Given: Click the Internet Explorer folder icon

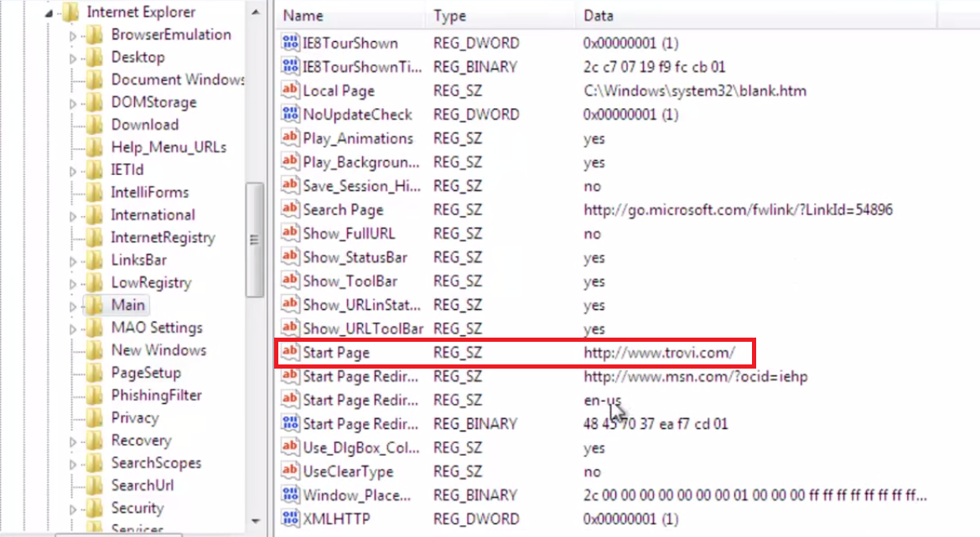Looking at the screenshot, I should [x=72, y=13].
